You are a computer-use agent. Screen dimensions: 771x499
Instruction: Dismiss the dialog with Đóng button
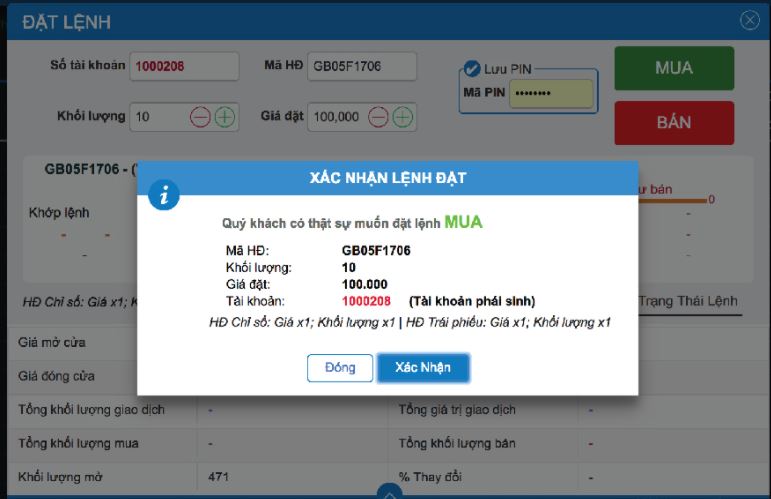tap(340, 368)
